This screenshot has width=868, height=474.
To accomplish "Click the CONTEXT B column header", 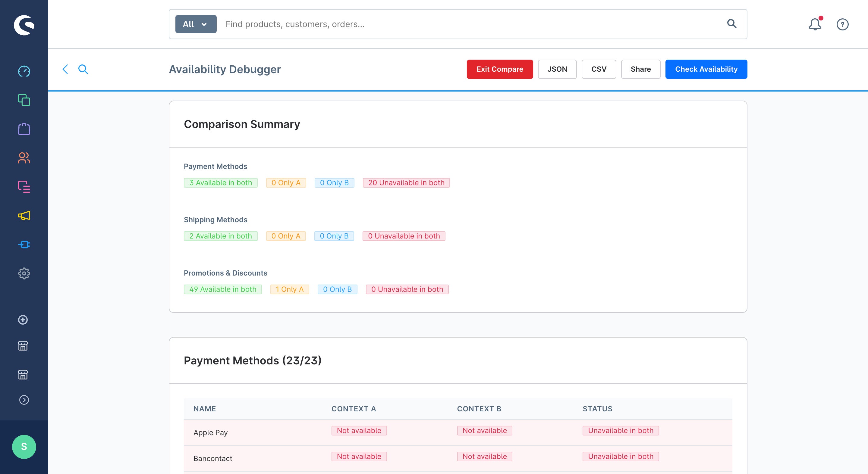I will (x=479, y=409).
